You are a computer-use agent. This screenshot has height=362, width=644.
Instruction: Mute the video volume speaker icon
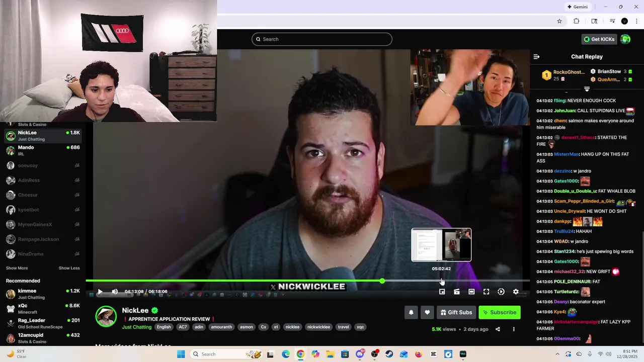pos(115,292)
